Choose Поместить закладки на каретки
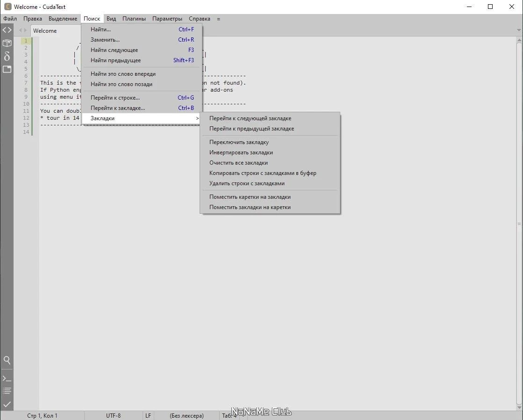The image size is (523, 420). coord(270,207)
